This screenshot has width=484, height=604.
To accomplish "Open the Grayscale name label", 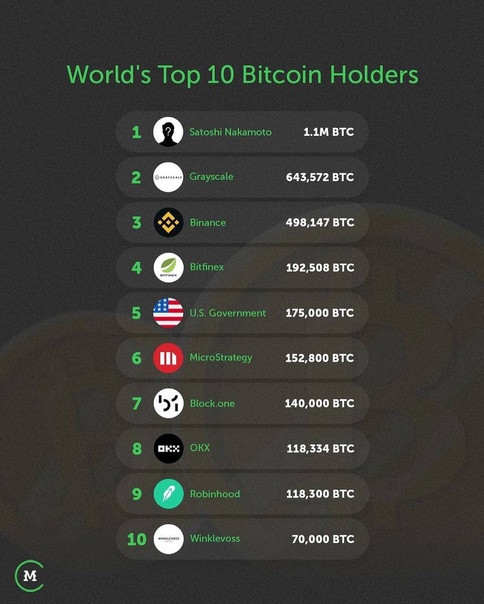I will coord(211,177).
